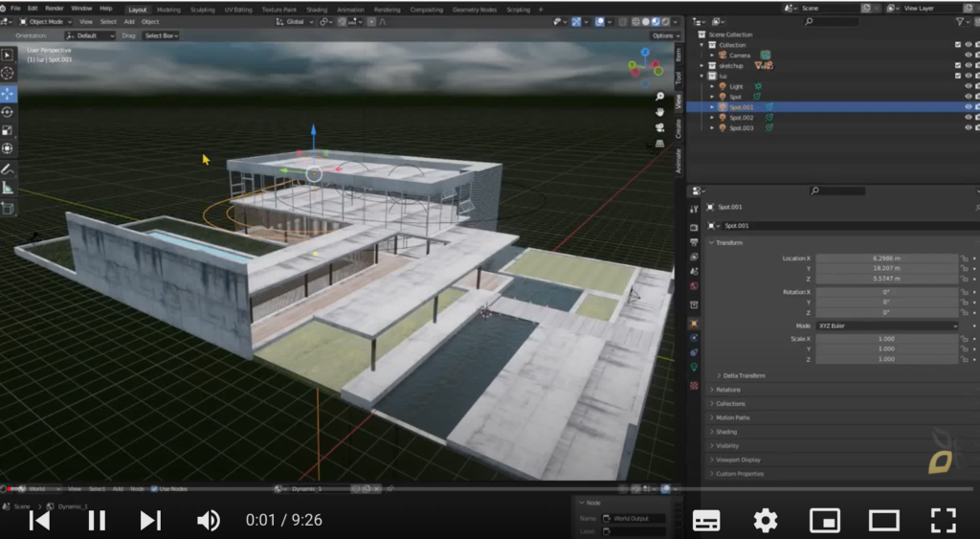
Task: Open the World properties tab icon
Action: pyautogui.click(x=694, y=286)
